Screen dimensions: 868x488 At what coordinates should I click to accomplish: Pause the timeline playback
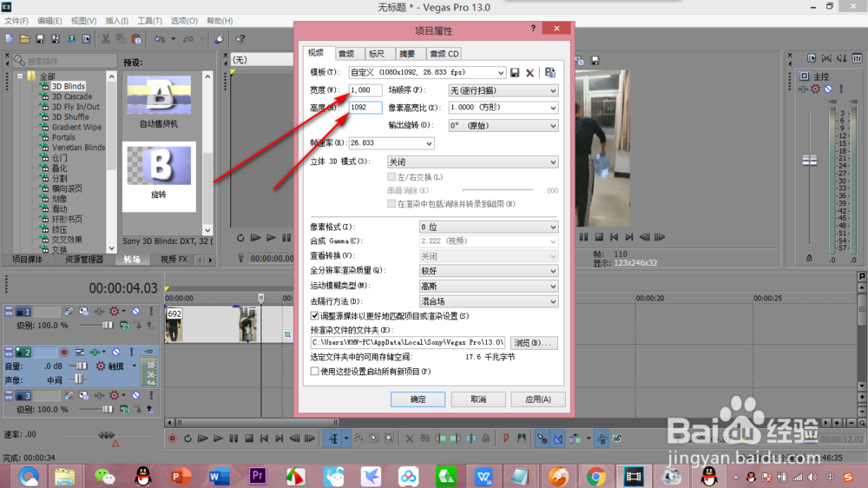tap(233, 439)
